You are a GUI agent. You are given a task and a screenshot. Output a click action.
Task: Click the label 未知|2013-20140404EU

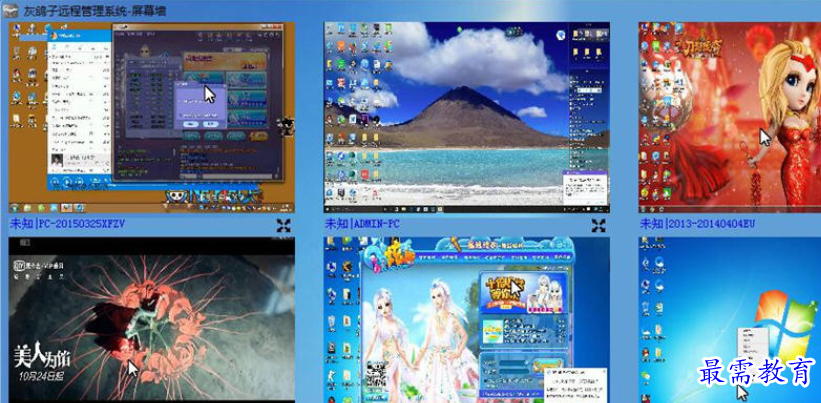tap(697, 225)
